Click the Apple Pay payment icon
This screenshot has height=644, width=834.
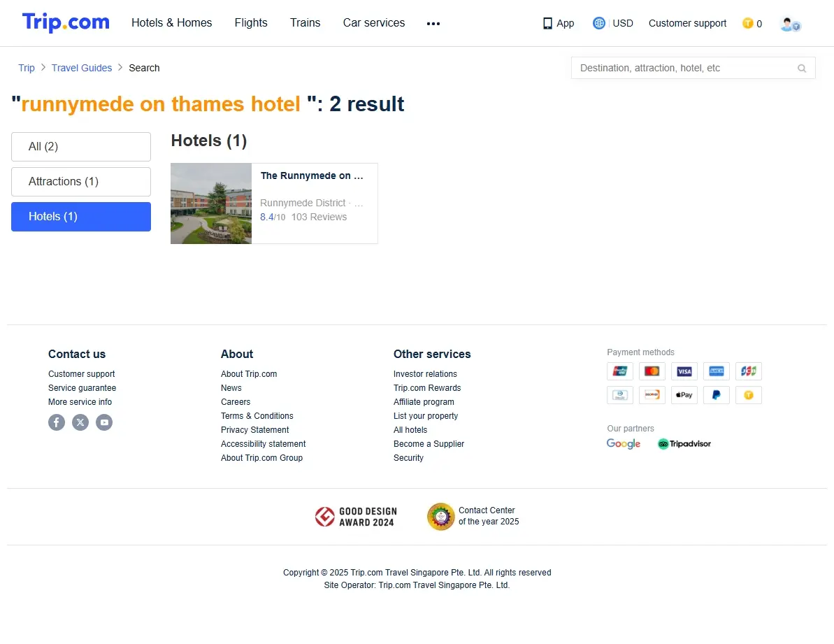684,395
